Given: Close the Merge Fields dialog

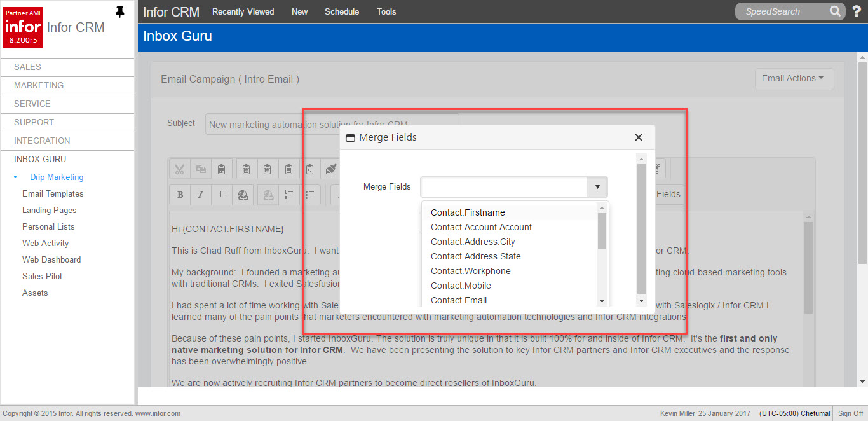Looking at the screenshot, I should tap(639, 137).
